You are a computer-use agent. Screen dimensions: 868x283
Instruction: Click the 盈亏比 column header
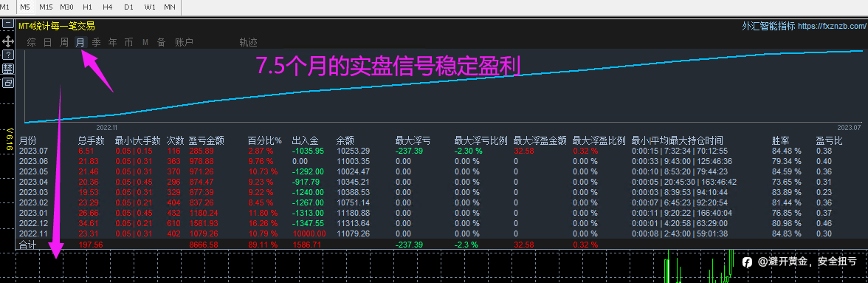click(830, 141)
